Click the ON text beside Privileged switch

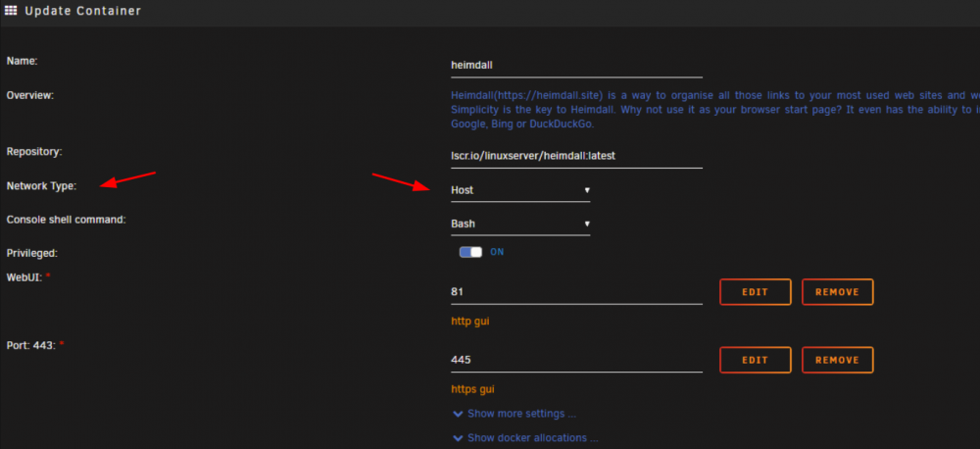[497, 252]
